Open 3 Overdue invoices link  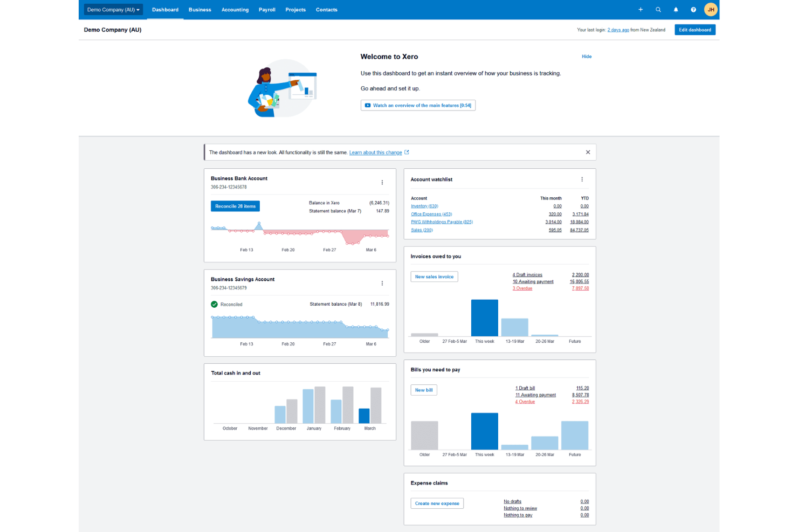coord(522,288)
